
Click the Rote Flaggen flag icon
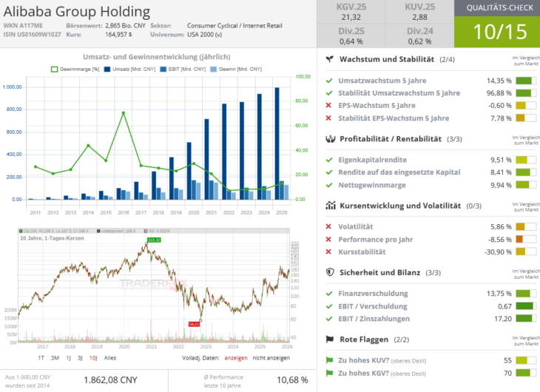coord(329,339)
